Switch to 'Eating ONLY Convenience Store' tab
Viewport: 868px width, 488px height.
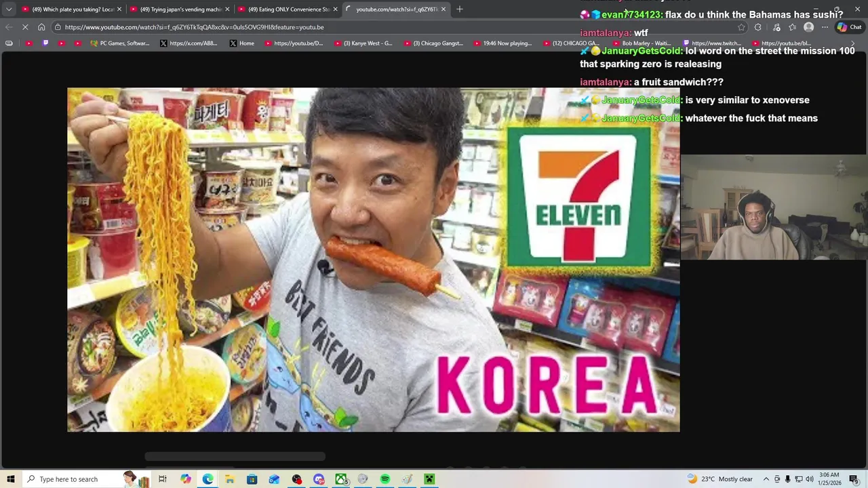[x=287, y=9]
